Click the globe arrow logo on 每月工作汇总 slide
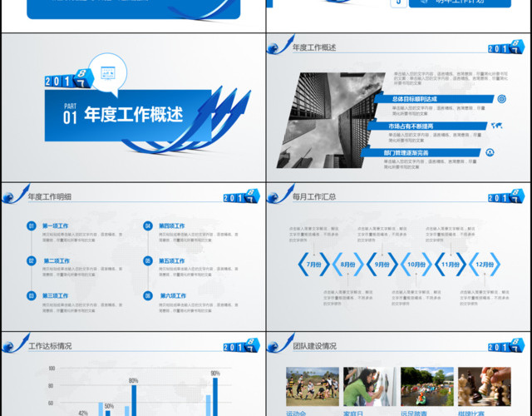This screenshot has width=532, height=416. coord(280,194)
